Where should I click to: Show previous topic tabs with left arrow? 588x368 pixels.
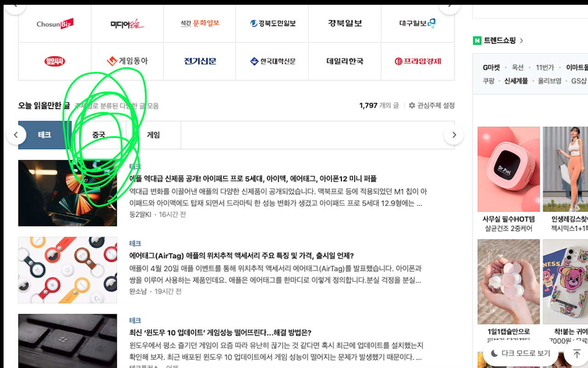click(16, 135)
